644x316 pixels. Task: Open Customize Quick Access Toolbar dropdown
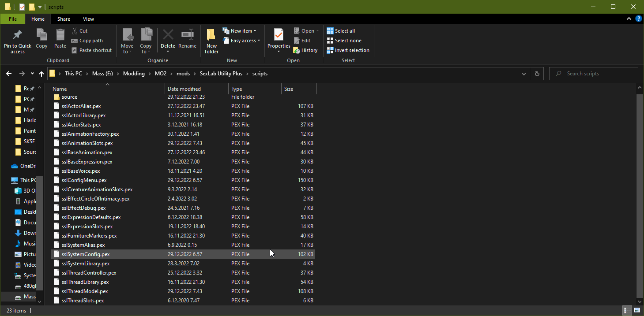[x=40, y=7]
